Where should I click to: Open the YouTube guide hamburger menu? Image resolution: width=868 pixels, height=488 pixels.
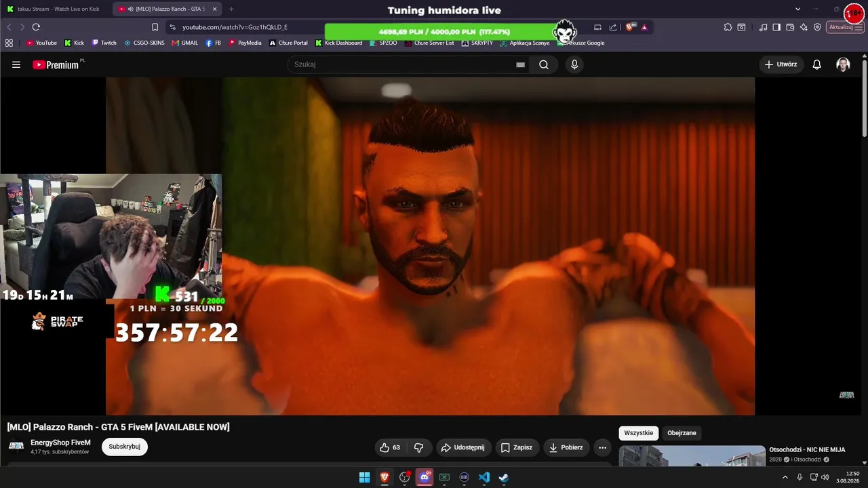coord(16,64)
